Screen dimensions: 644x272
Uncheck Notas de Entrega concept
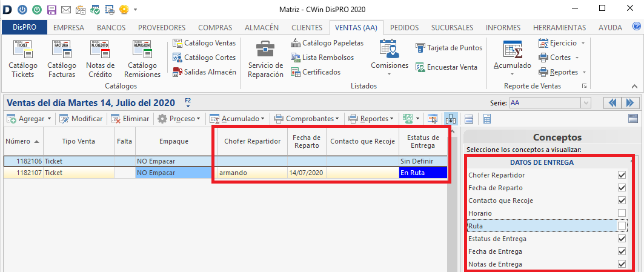(622, 264)
